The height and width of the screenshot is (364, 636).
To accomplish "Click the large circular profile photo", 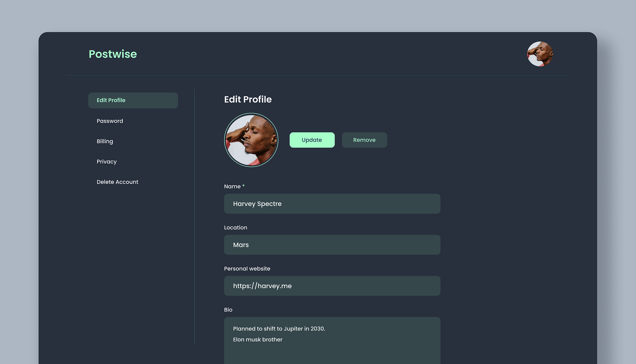I will [x=251, y=140].
